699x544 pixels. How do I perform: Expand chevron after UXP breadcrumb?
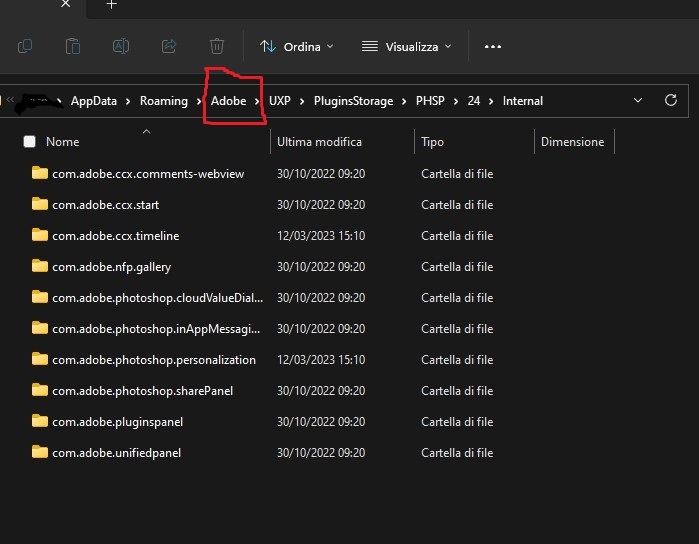tap(302, 102)
